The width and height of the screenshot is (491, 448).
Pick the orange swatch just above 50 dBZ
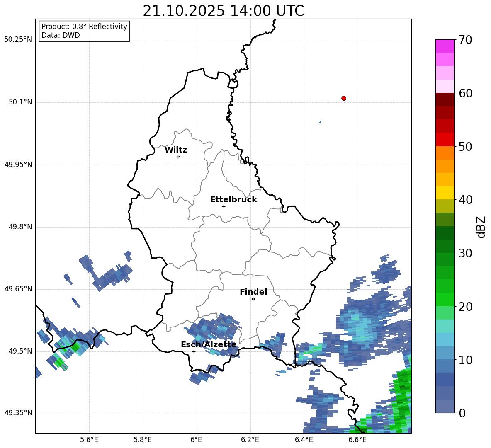click(445, 153)
